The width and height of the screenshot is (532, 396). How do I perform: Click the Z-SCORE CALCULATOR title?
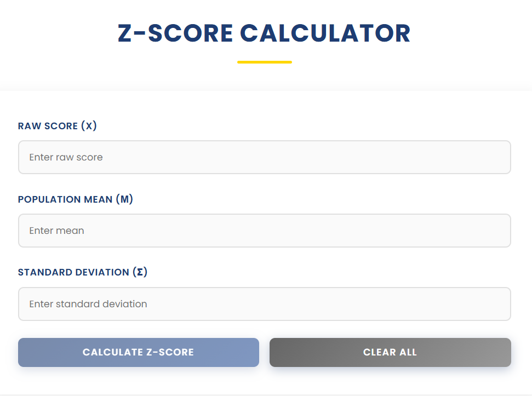click(265, 33)
